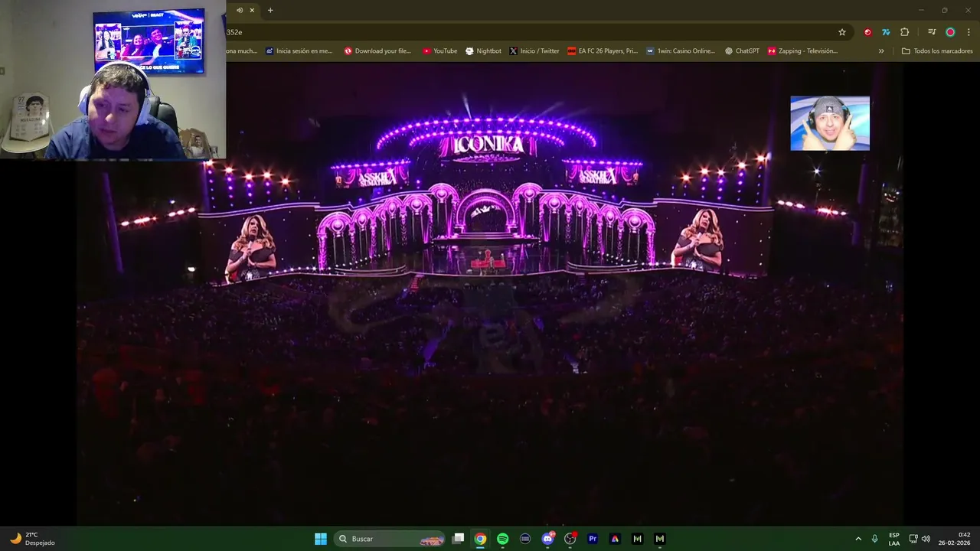Open OBS Studio from the taskbar
Screen dimensions: 980x551
570,539
